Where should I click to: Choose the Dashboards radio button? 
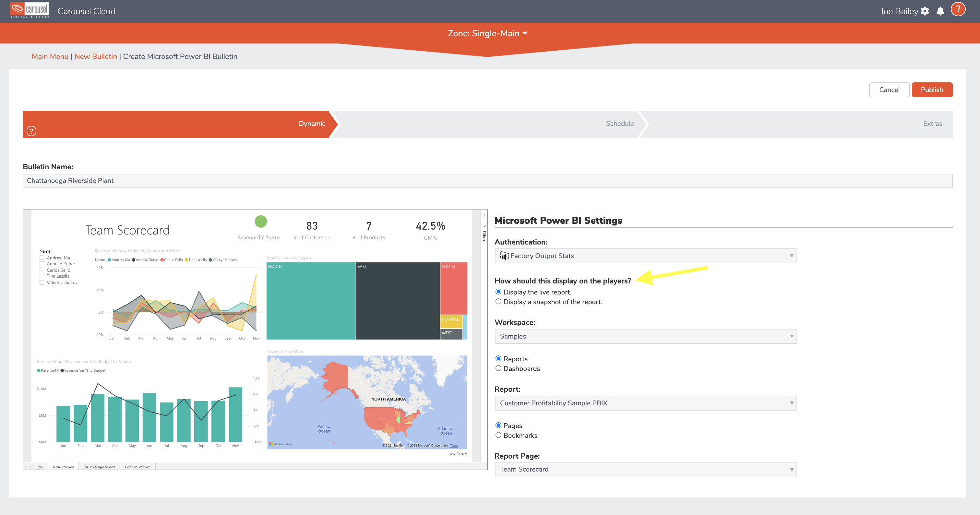coord(498,368)
